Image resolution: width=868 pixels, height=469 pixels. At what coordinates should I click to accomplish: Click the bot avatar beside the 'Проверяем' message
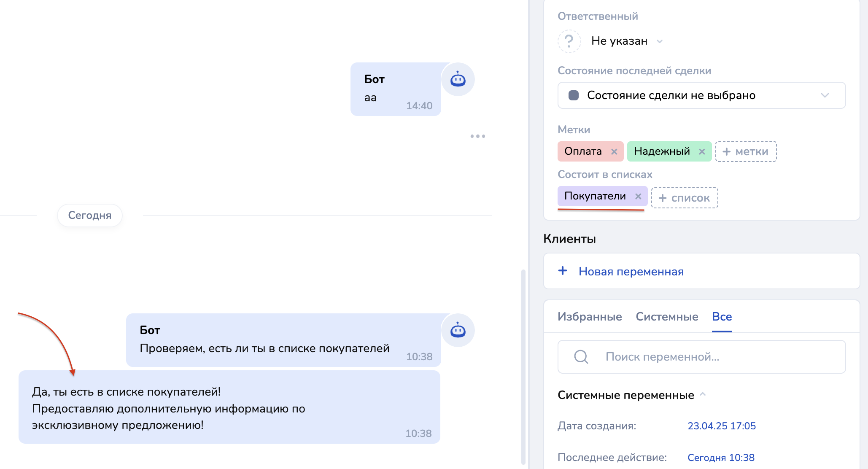[458, 330]
